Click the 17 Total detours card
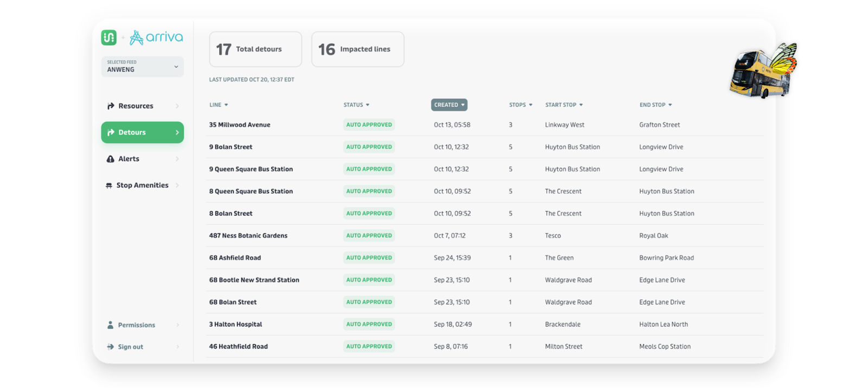The width and height of the screenshot is (868, 392). [256, 49]
